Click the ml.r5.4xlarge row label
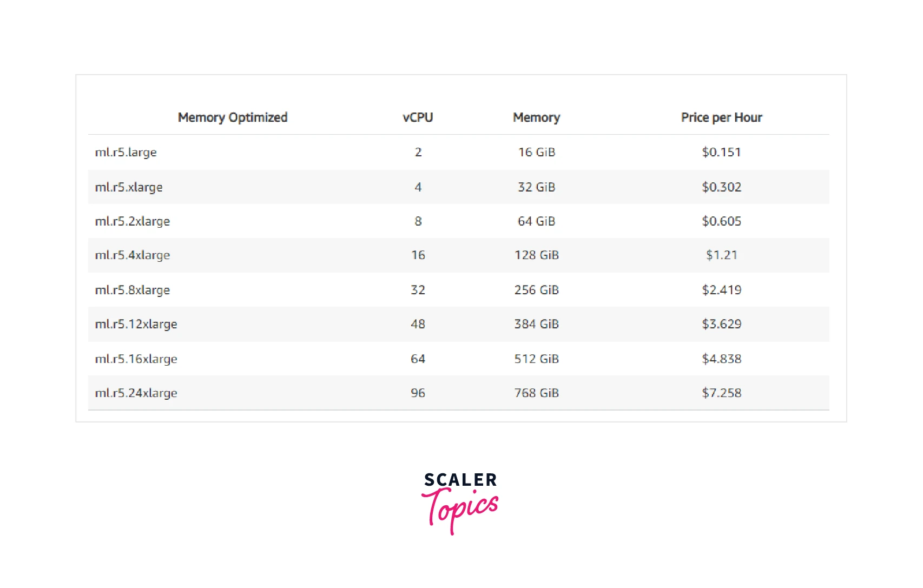This screenshot has height=588, width=923. tap(133, 255)
